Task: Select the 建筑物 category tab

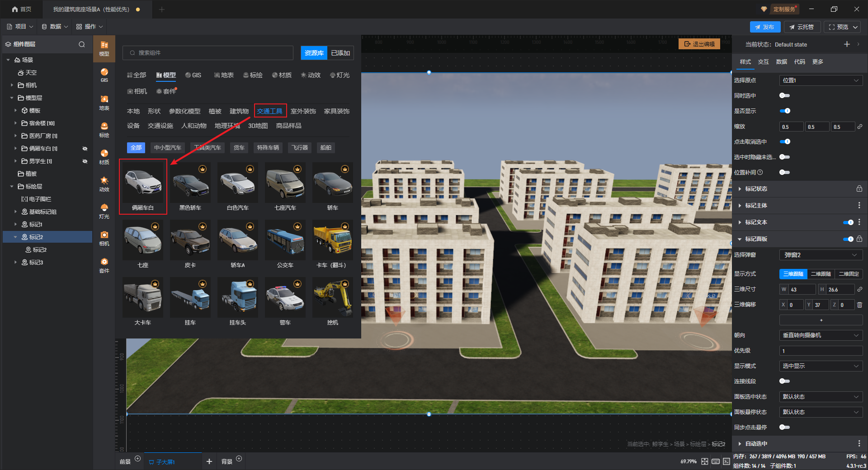Action: (x=239, y=111)
